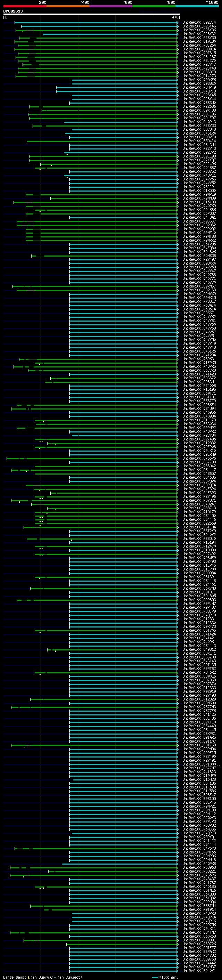Click the white query sequence bar
Image resolution: width=222 pixels, height=980 pixels.
click(92, 15)
